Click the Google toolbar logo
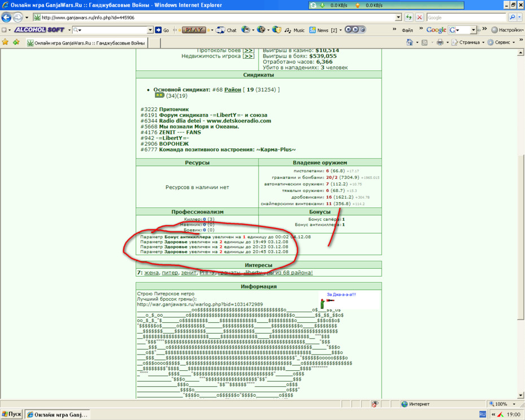Viewport: 525px width, 420px height. (436, 30)
